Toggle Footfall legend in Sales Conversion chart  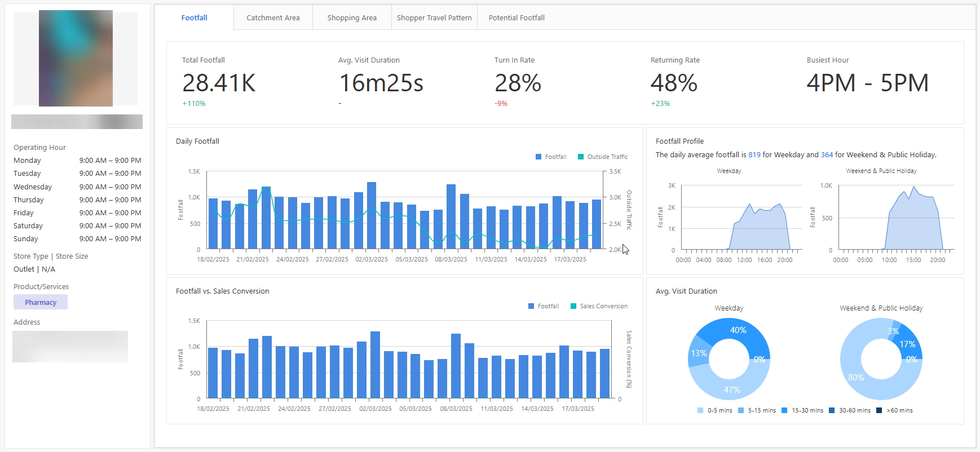543,306
